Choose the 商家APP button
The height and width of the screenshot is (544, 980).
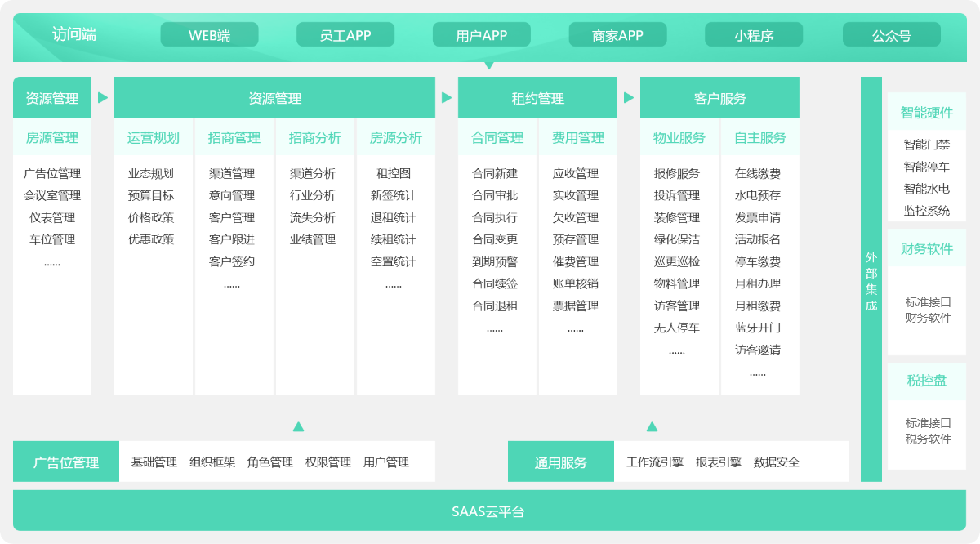618,35
